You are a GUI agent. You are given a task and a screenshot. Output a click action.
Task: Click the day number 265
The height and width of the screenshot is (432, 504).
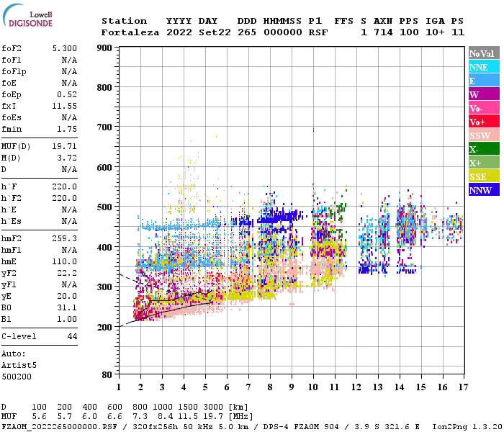[247, 32]
